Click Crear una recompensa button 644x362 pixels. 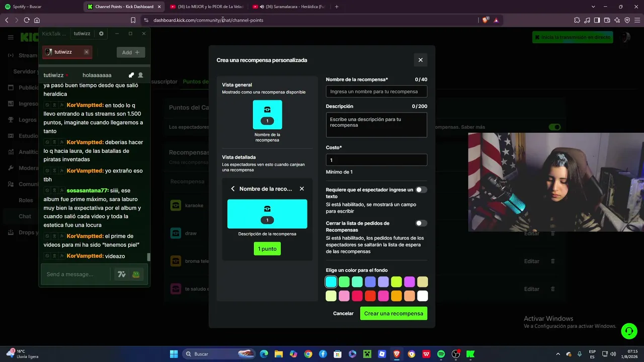(393, 313)
